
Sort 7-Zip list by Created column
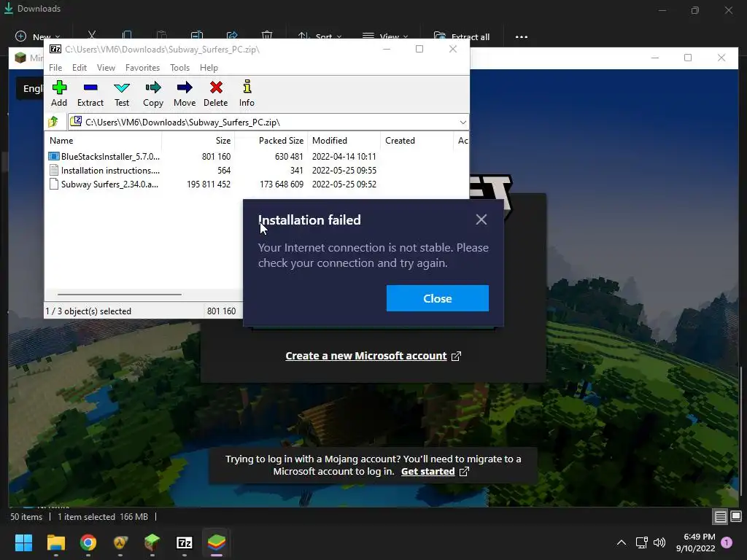point(417,141)
